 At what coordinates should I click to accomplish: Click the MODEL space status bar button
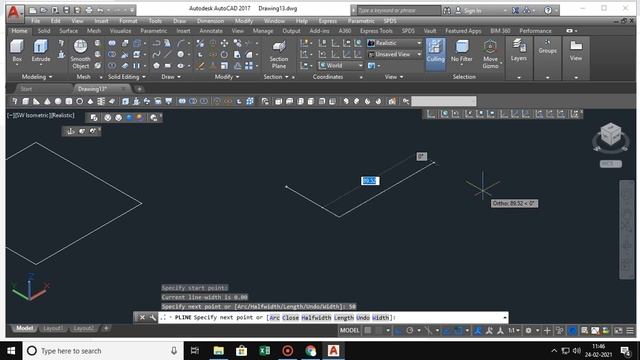pos(349,331)
